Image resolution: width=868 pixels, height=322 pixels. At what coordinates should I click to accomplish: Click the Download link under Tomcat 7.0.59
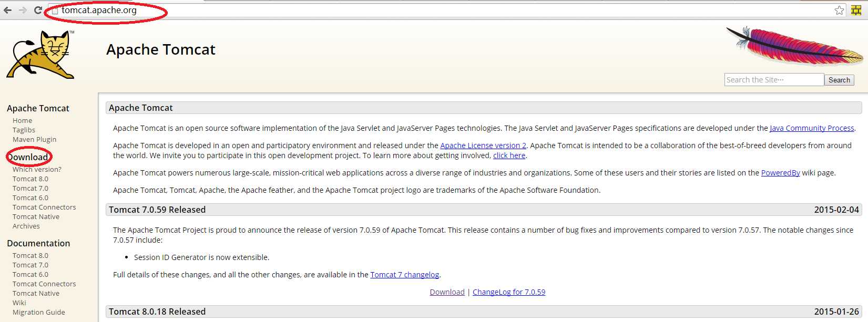coord(447,292)
